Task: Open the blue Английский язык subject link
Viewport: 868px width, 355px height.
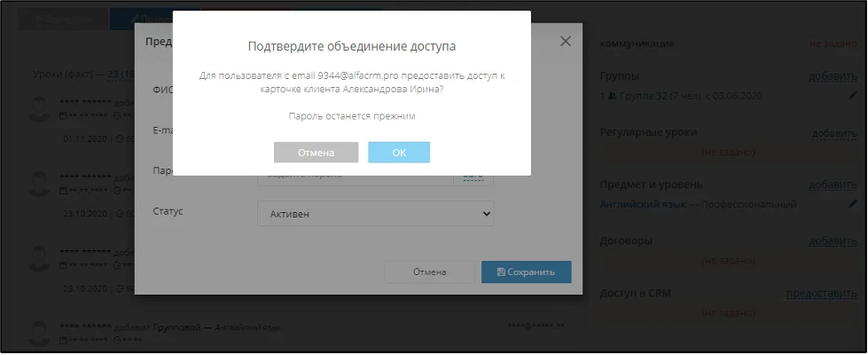Action: point(644,204)
